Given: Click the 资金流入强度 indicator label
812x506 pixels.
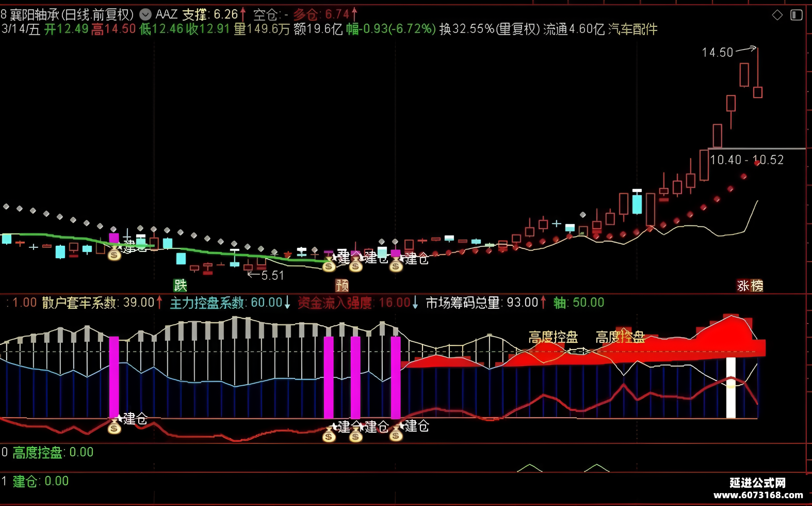Looking at the screenshot, I should point(335,303).
